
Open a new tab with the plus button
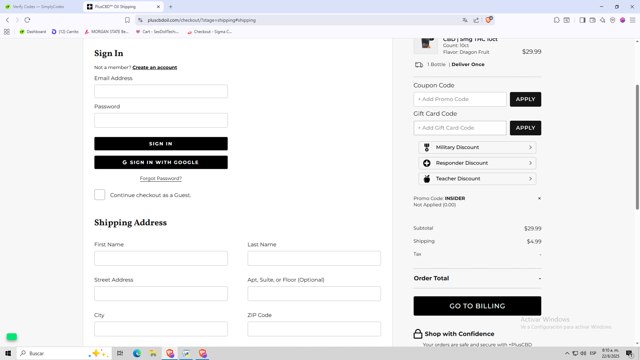(171, 7)
